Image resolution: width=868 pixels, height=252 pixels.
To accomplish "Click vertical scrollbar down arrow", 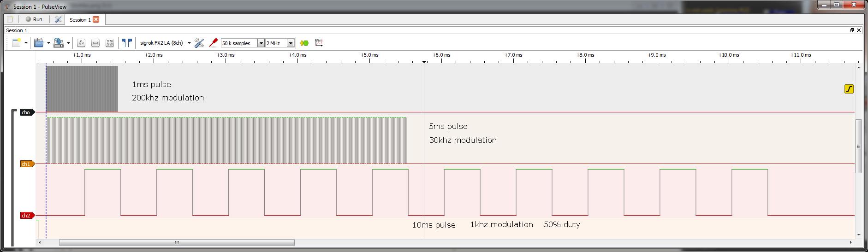I will point(858,234).
